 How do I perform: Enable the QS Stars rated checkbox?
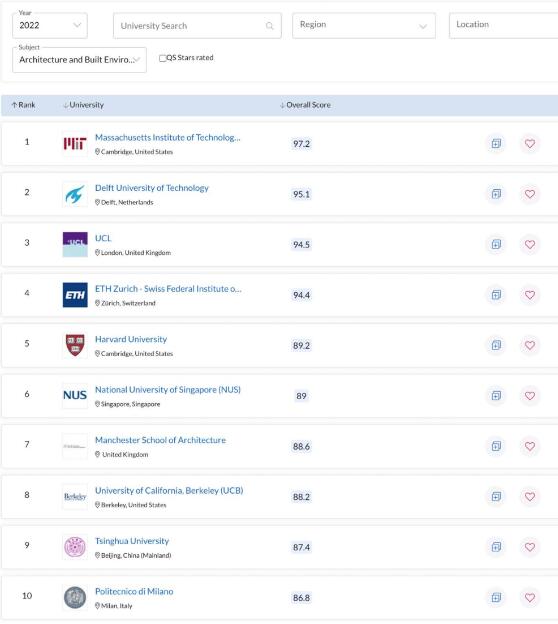(x=162, y=58)
